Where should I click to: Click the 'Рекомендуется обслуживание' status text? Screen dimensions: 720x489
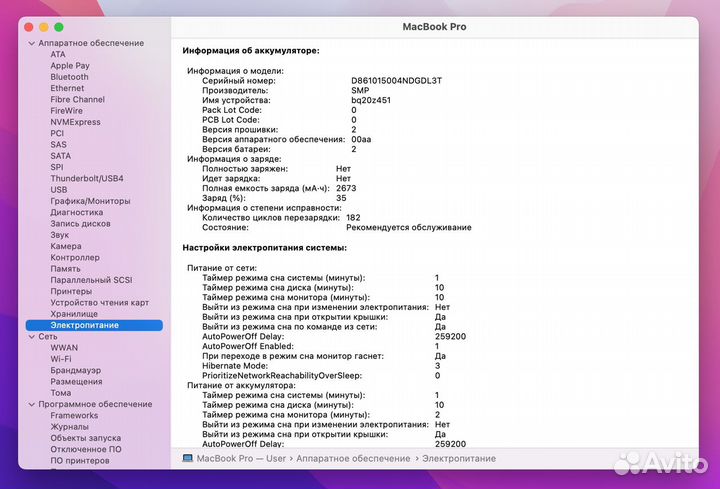pos(409,228)
